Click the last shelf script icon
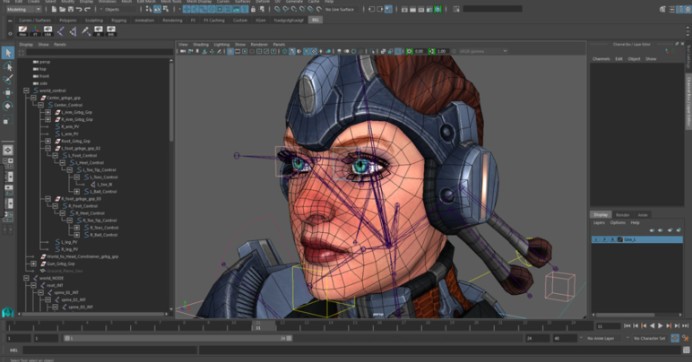Image resolution: width=692 pixels, height=362 pixels. coord(111,31)
